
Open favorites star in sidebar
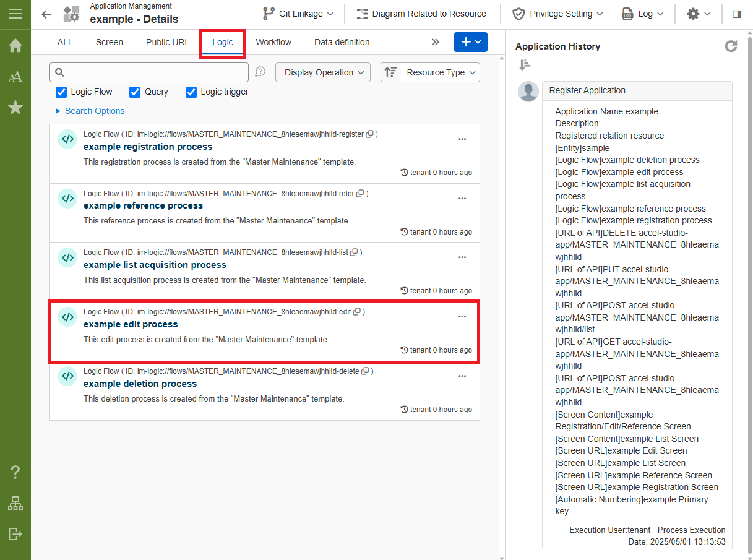tap(15, 108)
